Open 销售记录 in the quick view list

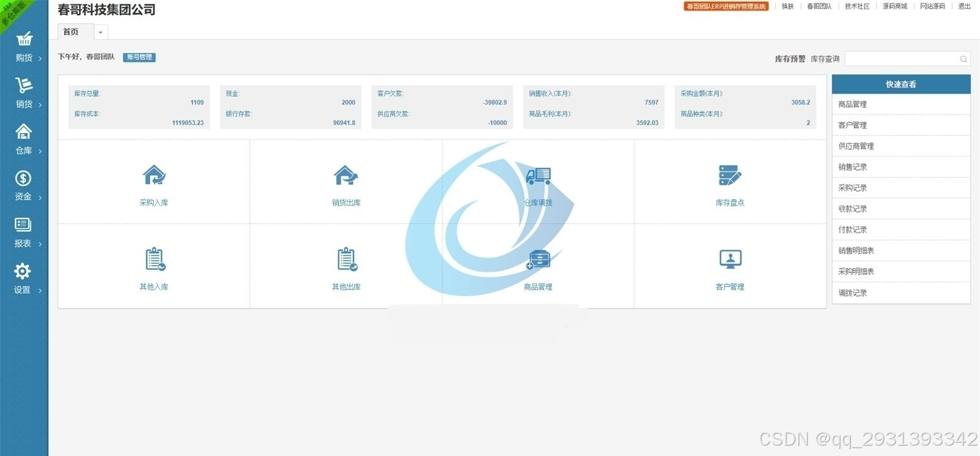click(853, 167)
